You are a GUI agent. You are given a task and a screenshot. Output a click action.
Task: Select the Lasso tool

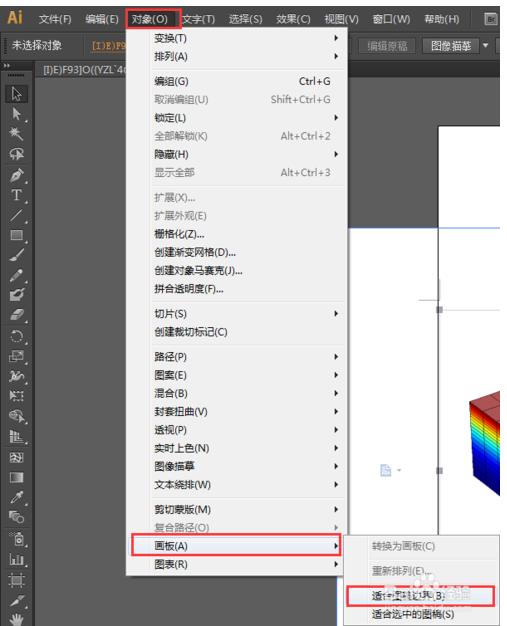[x=16, y=154]
